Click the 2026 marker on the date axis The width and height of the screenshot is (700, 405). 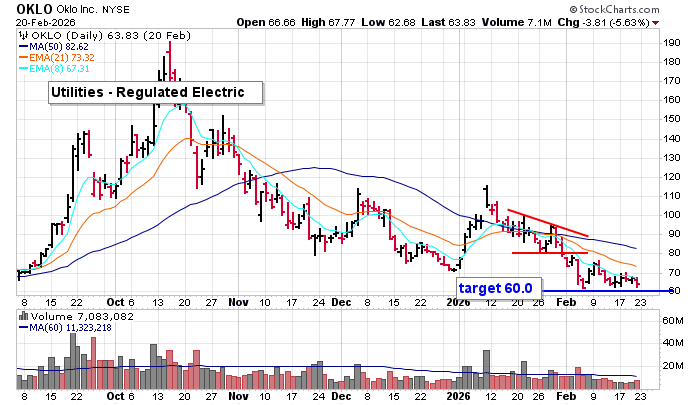tap(458, 301)
